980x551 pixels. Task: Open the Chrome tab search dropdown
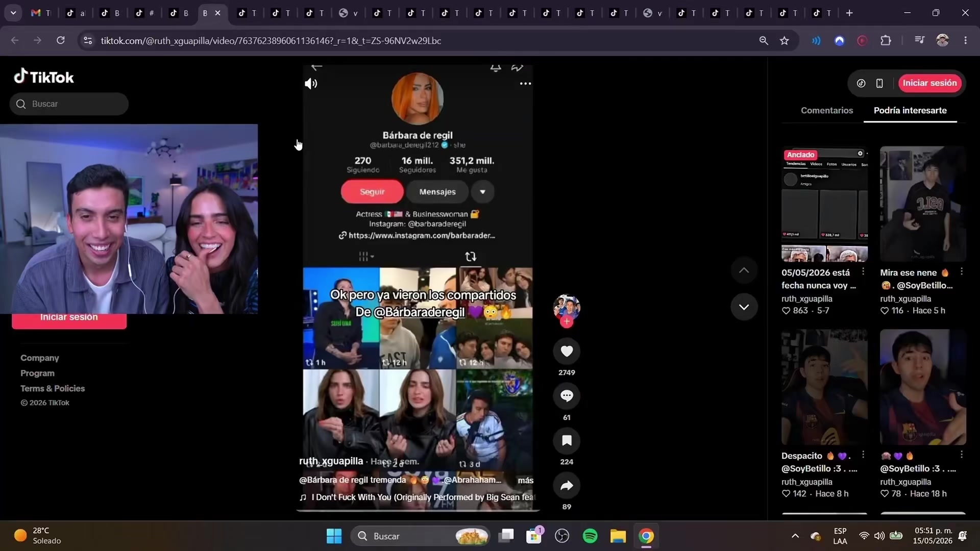coord(13,13)
